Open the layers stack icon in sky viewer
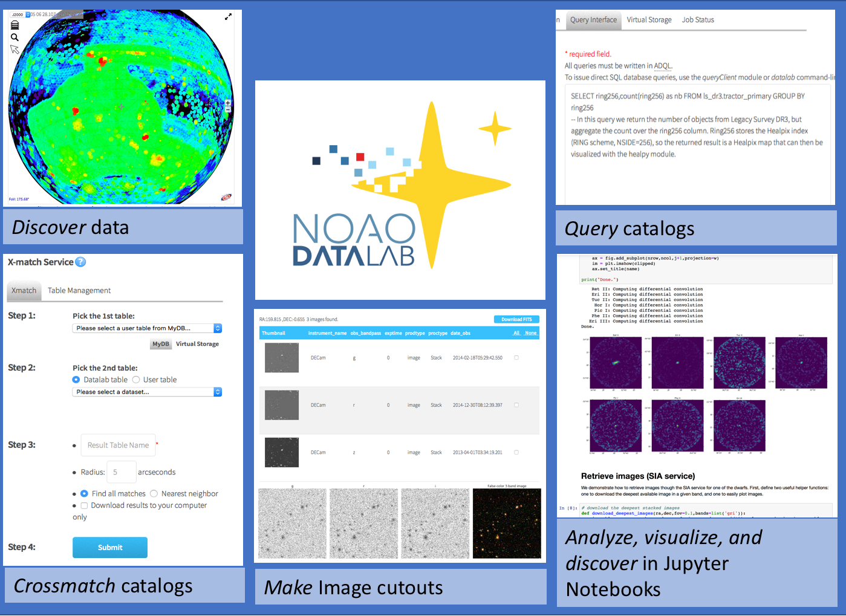The width and height of the screenshot is (846, 616). point(15,25)
